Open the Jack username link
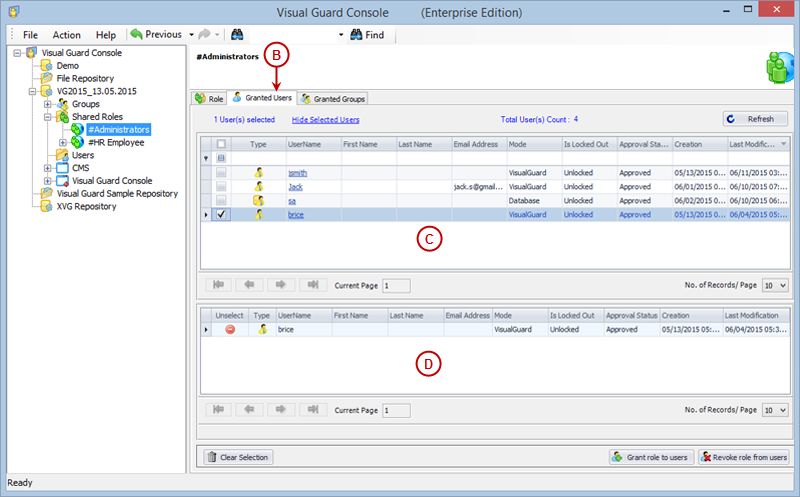 pyautogui.click(x=295, y=187)
